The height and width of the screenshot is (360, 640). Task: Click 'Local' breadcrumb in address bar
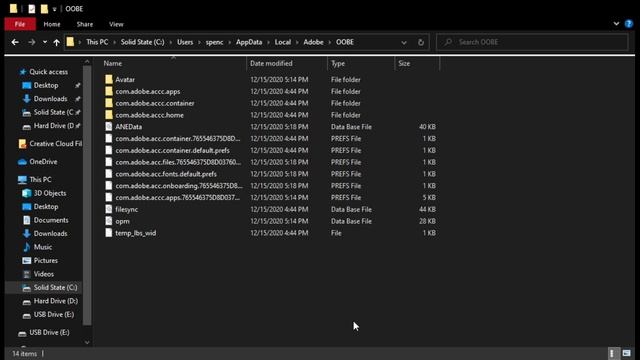[282, 42]
